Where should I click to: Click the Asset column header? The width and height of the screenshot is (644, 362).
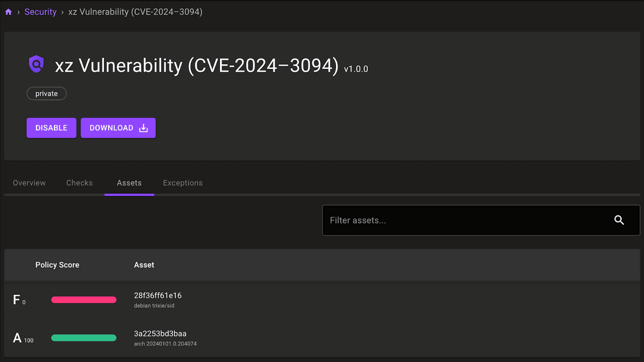click(144, 264)
